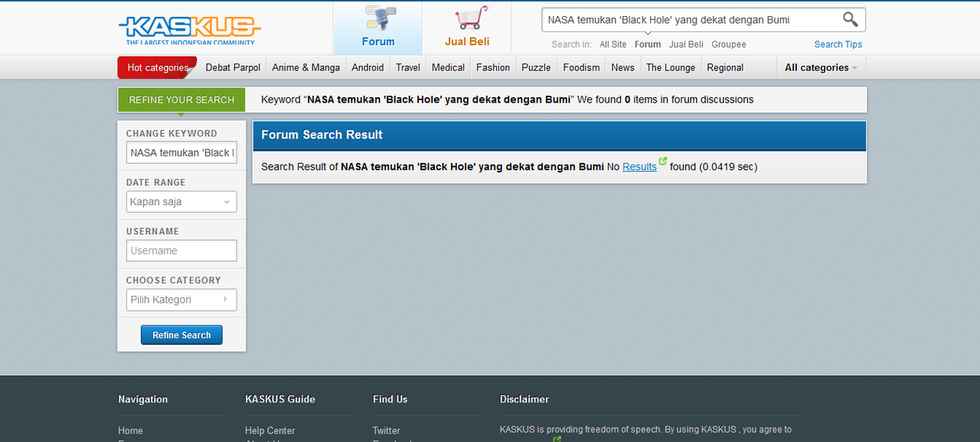980x442 pixels.
Task: Click the Refine Your Search header
Action: (181, 100)
